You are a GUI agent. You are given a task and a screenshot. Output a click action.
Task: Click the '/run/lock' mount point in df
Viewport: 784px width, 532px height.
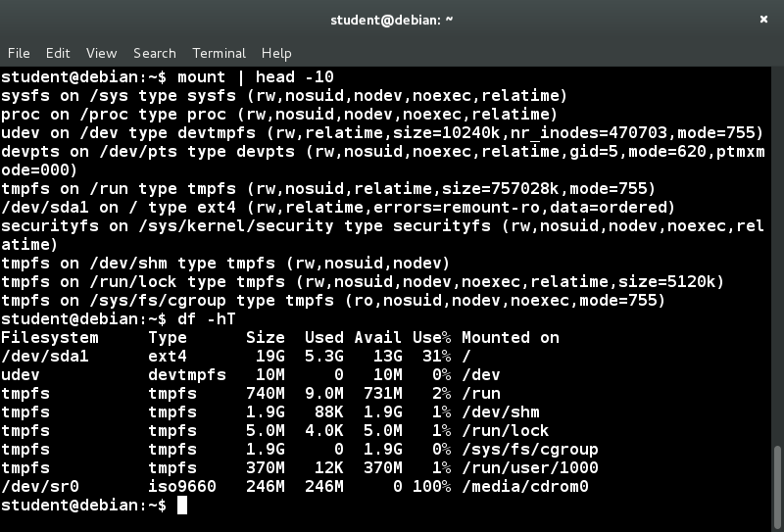tap(506, 430)
